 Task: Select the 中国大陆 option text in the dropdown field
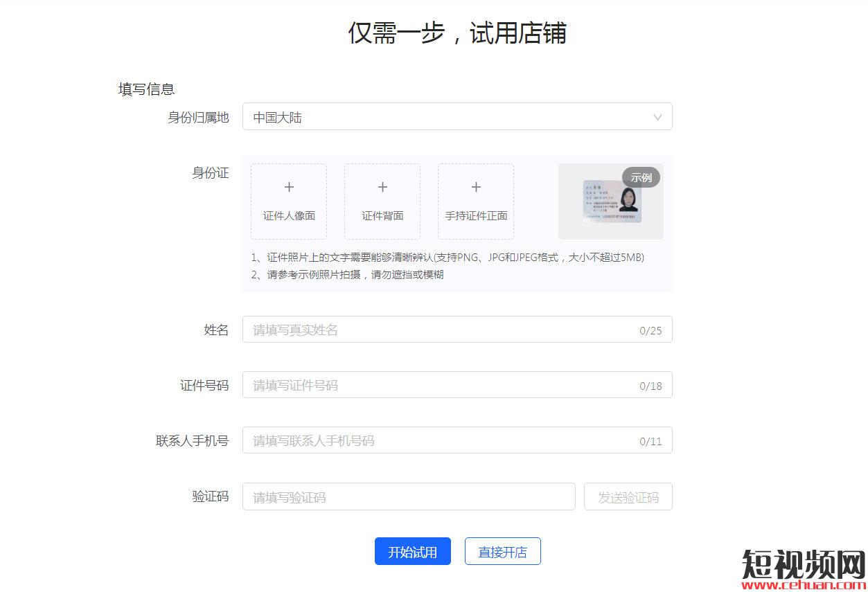click(278, 118)
